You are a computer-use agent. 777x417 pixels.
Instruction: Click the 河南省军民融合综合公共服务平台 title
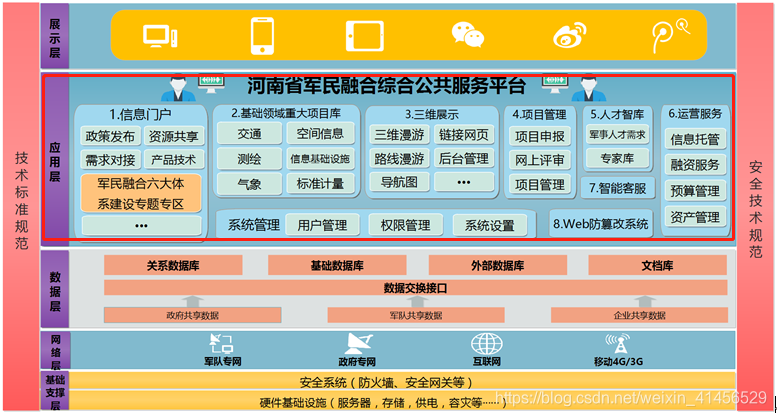(x=387, y=86)
